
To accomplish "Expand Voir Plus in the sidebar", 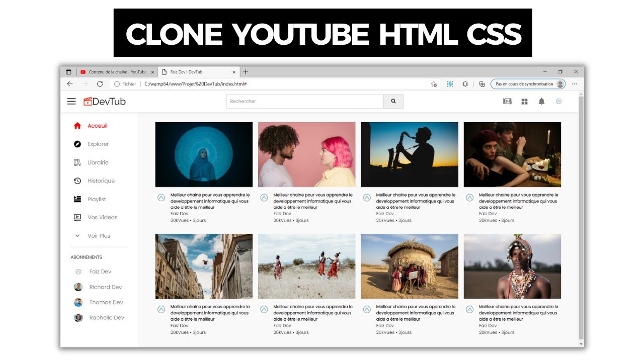I will pos(99,236).
